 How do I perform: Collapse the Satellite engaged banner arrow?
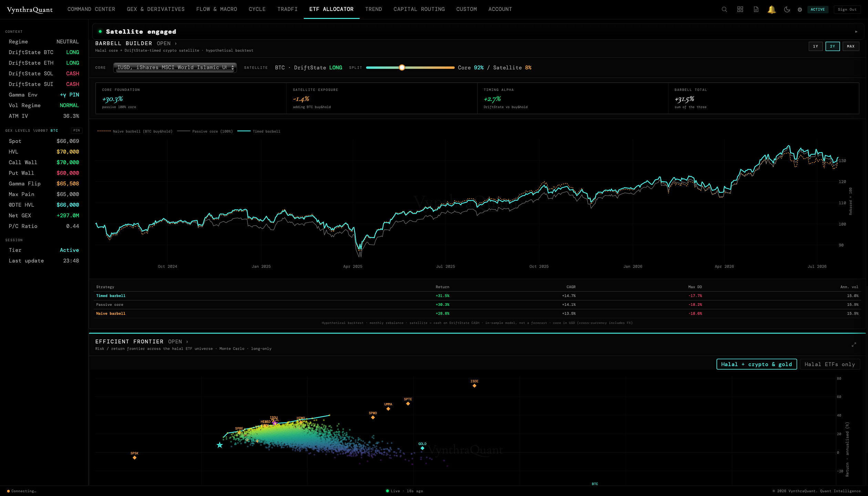click(x=856, y=32)
